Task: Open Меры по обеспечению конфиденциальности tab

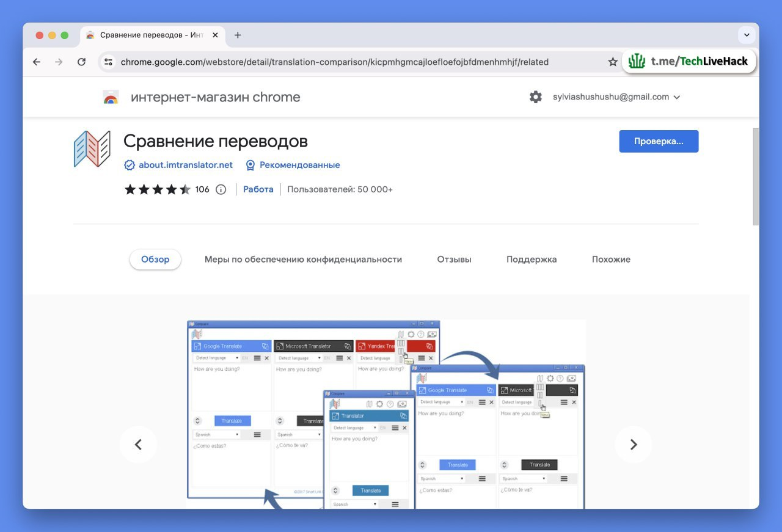Action: coord(303,260)
